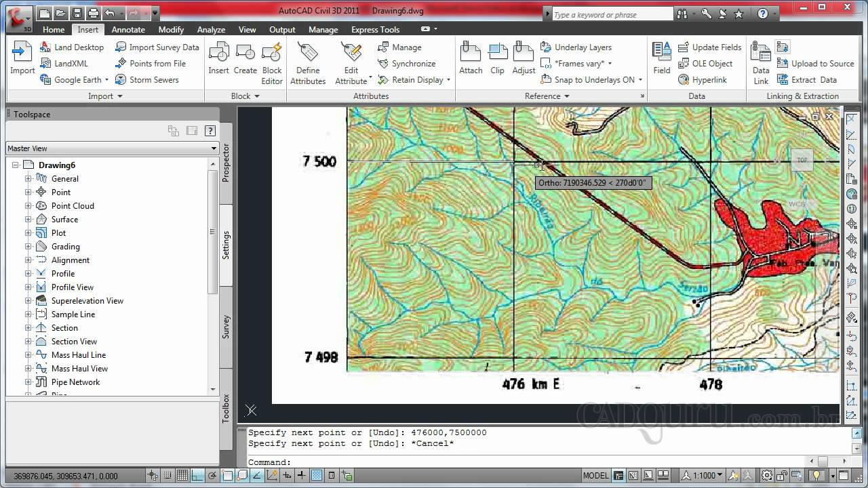Collapse the Drawing6 tree node
This screenshot has height=488, width=868.
(15, 165)
